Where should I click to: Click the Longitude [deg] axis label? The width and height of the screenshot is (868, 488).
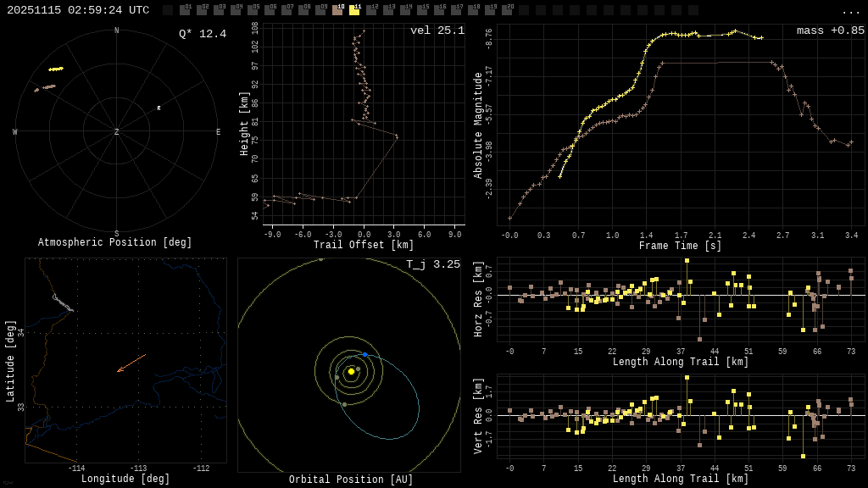125,479
